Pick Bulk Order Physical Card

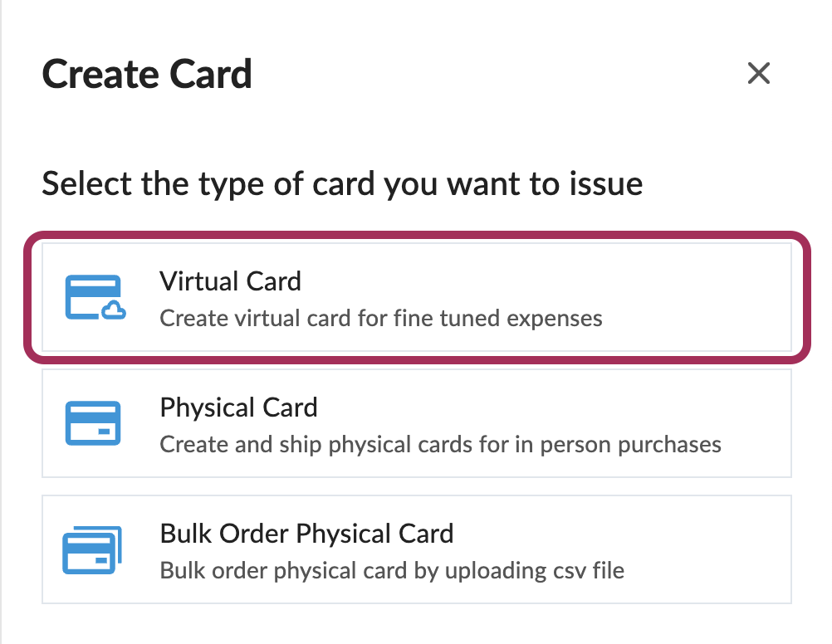[415, 549]
